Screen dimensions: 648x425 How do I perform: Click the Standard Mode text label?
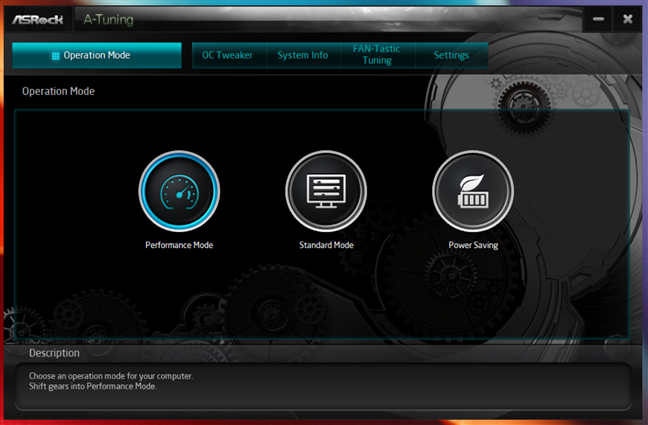pyautogui.click(x=326, y=245)
